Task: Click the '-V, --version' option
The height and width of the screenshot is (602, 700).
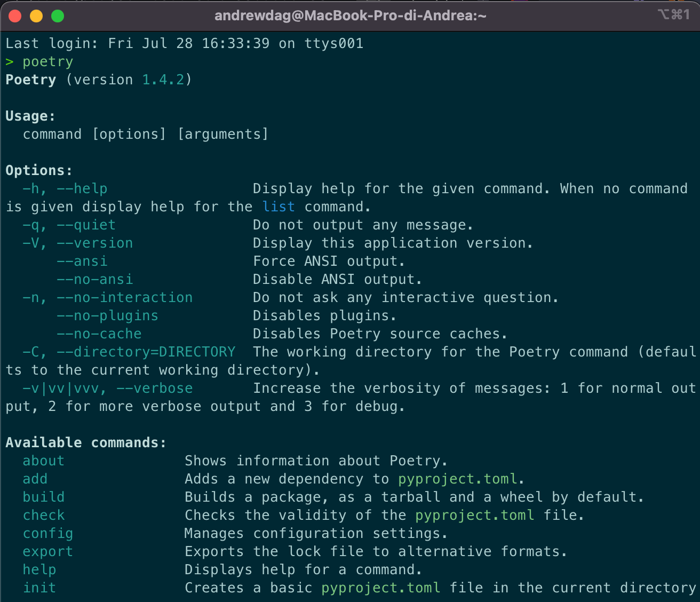Action: 78,243
